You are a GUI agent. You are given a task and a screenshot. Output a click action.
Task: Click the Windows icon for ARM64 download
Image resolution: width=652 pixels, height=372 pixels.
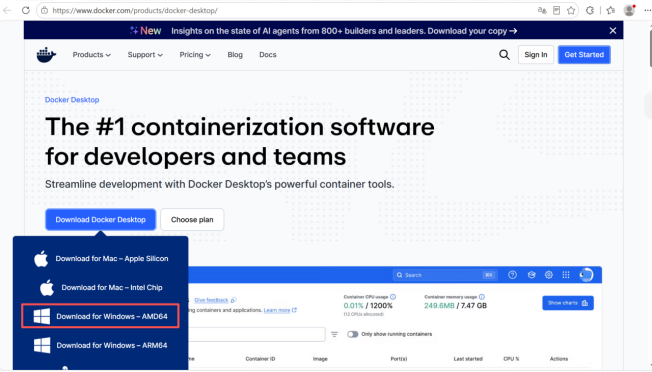pyautogui.click(x=42, y=345)
